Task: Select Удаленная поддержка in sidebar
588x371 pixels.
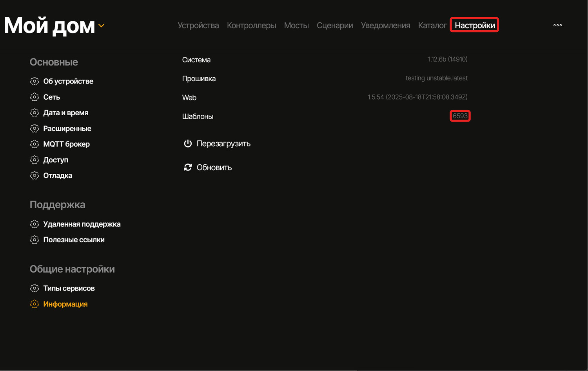Action: [x=82, y=224]
